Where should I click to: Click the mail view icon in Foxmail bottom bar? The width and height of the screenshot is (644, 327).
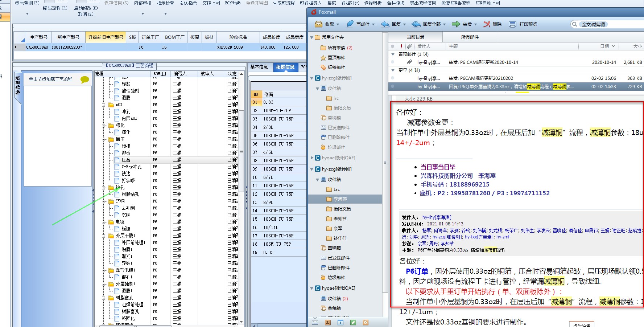pos(315,322)
